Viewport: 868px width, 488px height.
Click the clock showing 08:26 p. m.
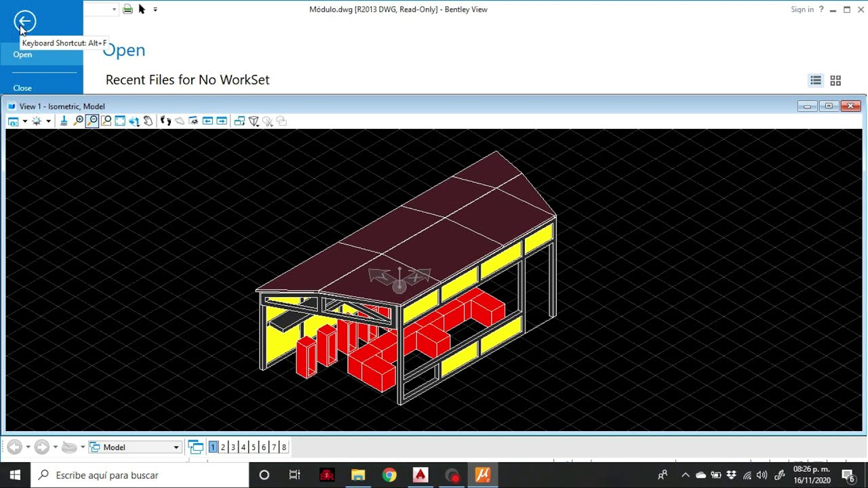[812, 474]
